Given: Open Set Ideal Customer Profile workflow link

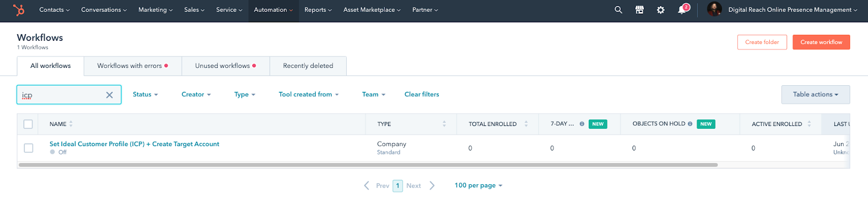Looking at the screenshot, I should (x=135, y=144).
